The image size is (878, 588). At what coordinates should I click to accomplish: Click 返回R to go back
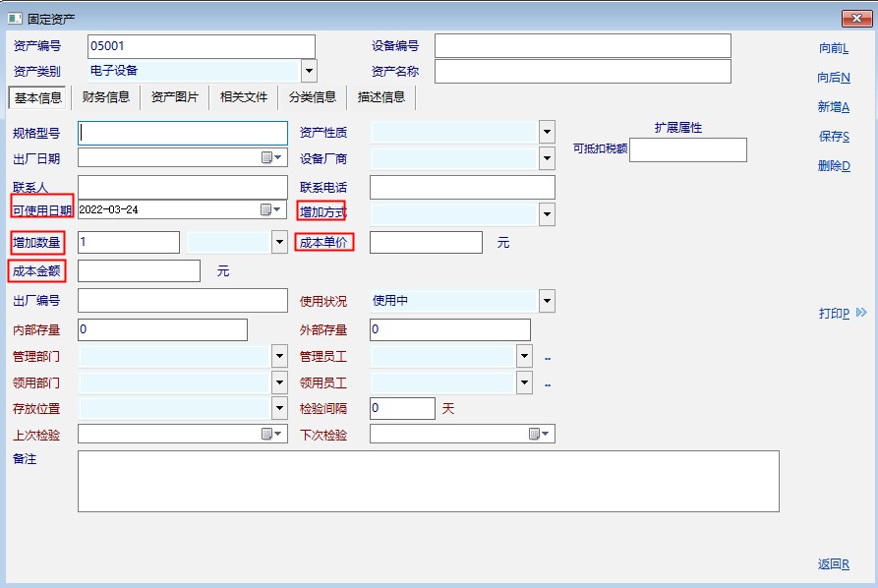tap(834, 564)
